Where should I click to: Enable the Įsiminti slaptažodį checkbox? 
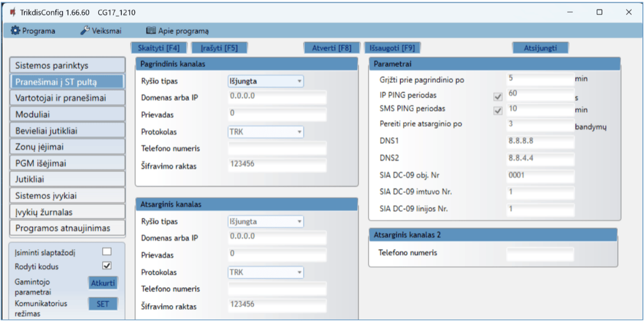(x=107, y=252)
